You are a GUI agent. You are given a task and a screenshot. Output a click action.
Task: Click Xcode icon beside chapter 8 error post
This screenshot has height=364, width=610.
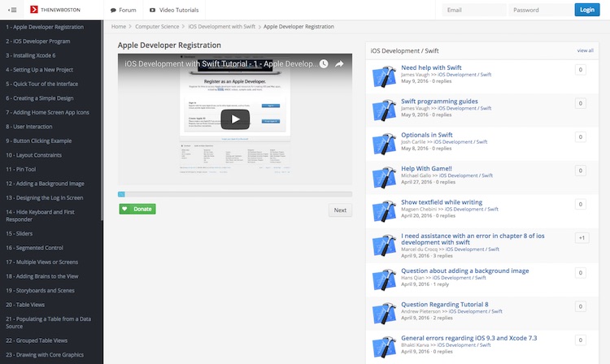tap(384, 245)
